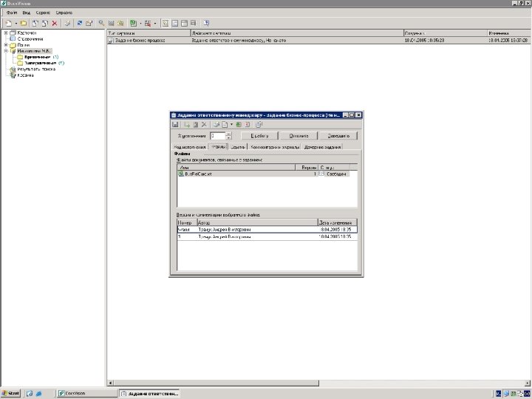Open the dropdown arrow beside the red table icon
532x399 pixels.
(155, 24)
